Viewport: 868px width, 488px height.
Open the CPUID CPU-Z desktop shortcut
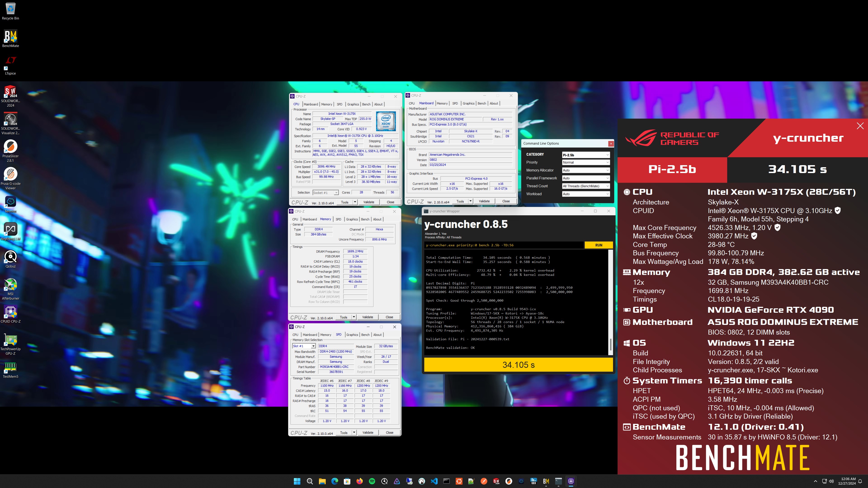[x=10, y=314]
